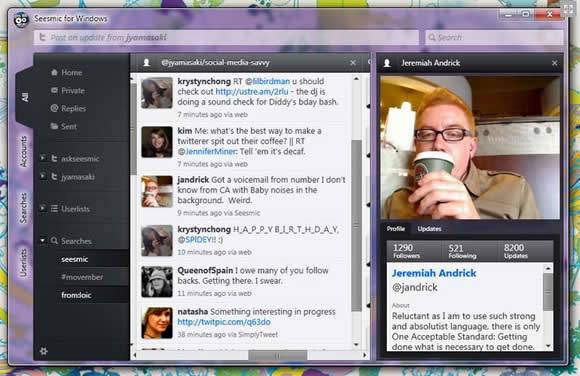Click Jeremiah Andrick's large profile photo
The width and height of the screenshot is (580, 376).
(470, 147)
